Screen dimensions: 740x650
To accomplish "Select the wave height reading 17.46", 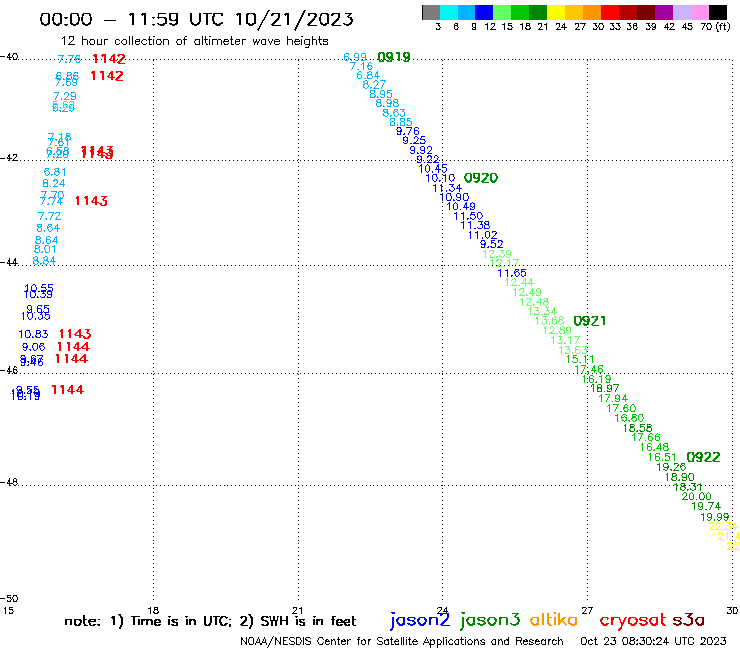I will click(x=589, y=369).
